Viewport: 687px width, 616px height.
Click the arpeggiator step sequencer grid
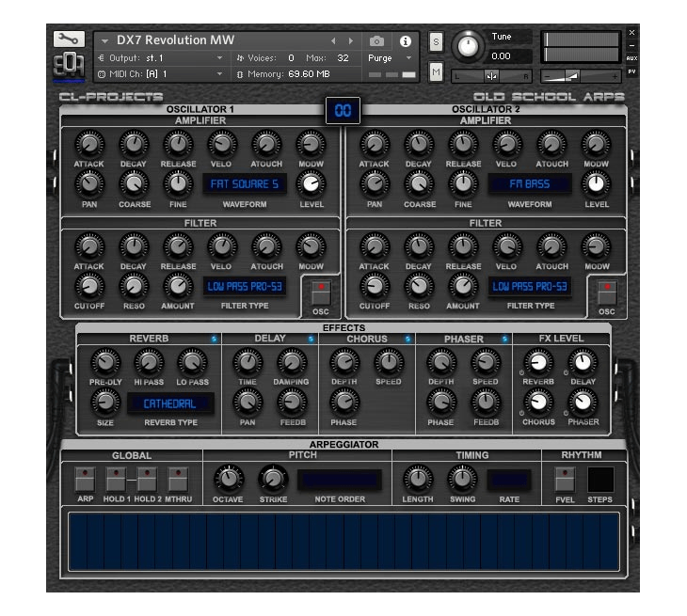click(343, 542)
